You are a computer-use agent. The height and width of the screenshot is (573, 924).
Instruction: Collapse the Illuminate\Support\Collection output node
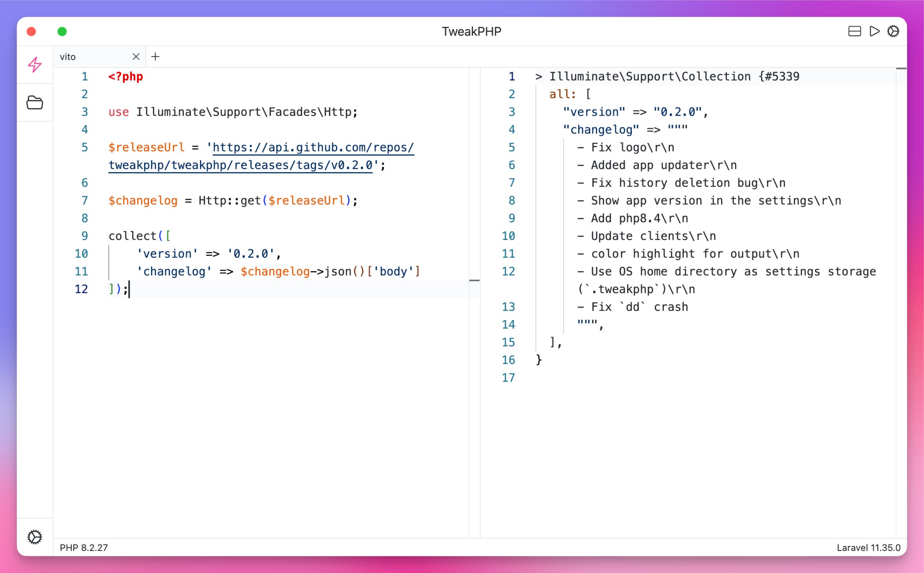(x=538, y=77)
